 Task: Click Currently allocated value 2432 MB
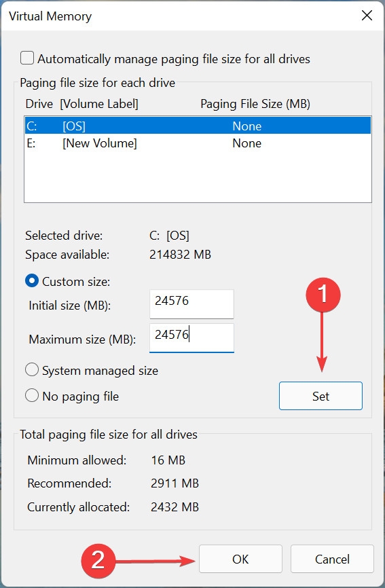[175, 507]
